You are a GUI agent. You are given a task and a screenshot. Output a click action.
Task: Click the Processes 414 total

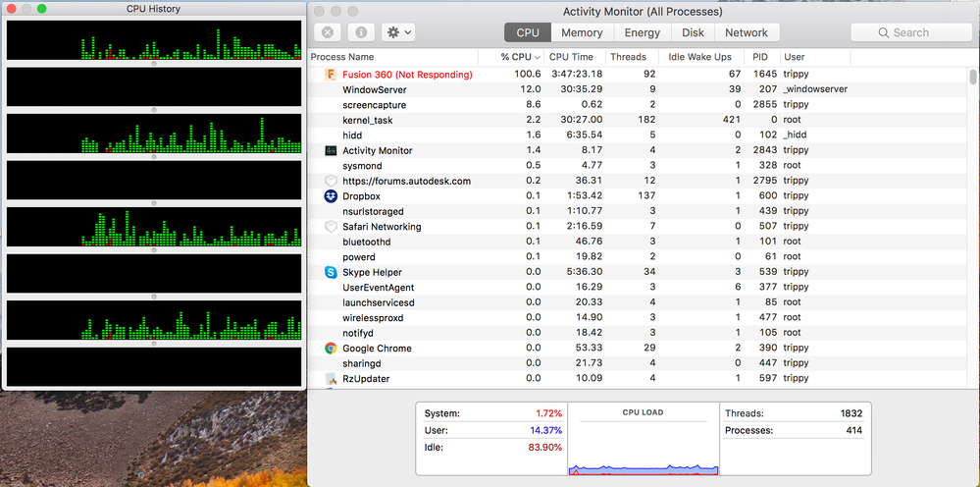click(x=794, y=430)
